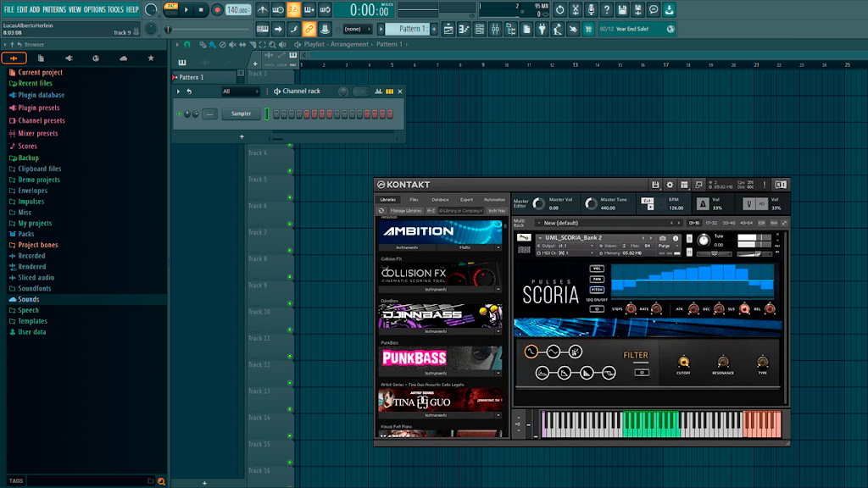
Task: Click the camera snapshot icon in Kontakt instrument
Action: click(663, 238)
